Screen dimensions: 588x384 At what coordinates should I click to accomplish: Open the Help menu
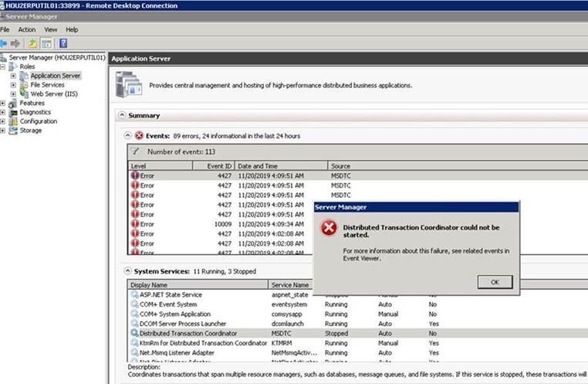click(x=72, y=29)
